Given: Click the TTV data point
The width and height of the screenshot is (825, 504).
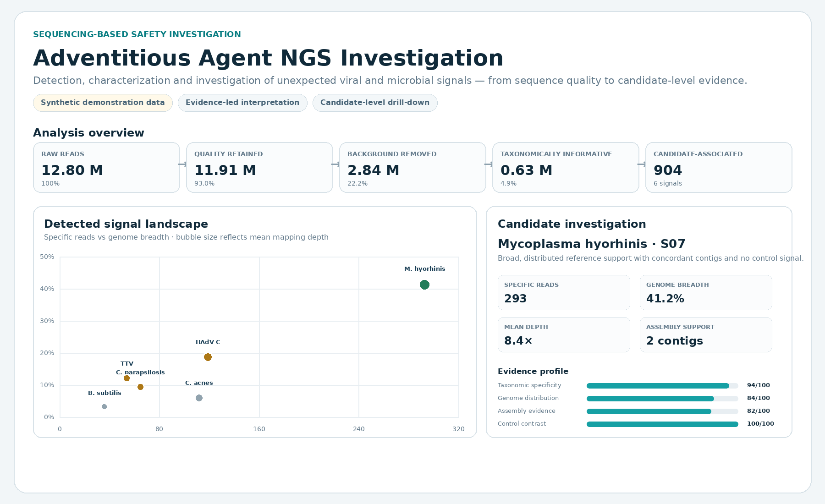Looking at the screenshot, I should [126, 378].
